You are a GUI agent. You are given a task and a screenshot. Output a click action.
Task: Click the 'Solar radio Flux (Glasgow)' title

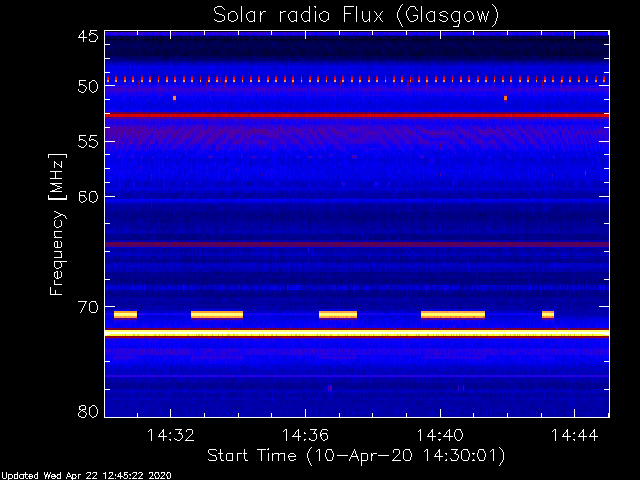(x=356, y=16)
